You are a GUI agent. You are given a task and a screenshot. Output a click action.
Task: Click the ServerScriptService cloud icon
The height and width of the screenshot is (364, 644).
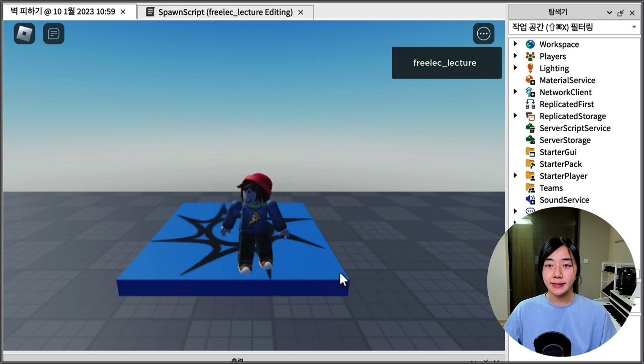pos(530,128)
